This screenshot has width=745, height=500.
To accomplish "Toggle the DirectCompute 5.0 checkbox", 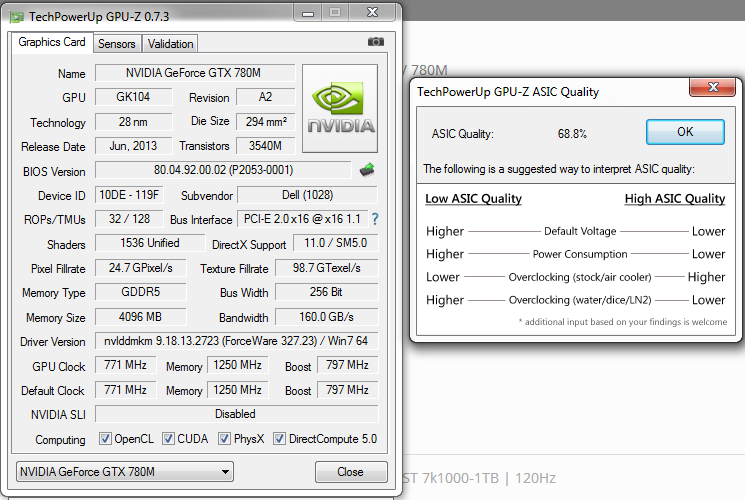I will click(279, 438).
